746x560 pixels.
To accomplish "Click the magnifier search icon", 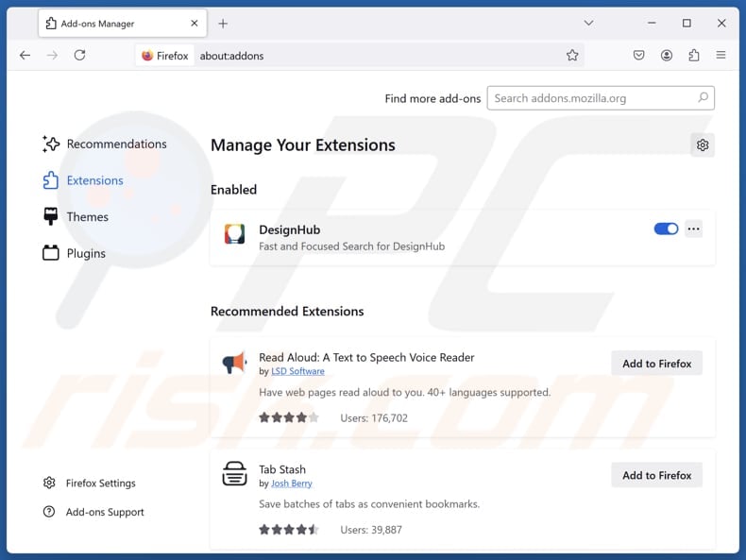I will [x=703, y=97].
